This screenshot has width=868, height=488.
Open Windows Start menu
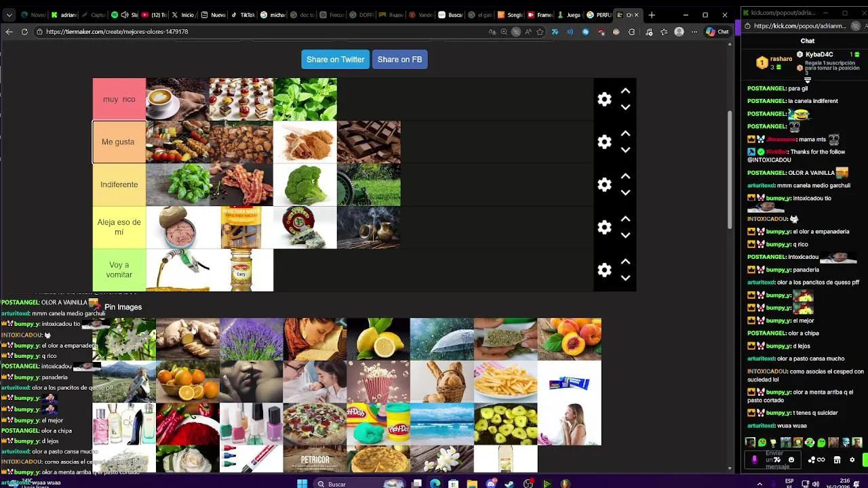302,484
